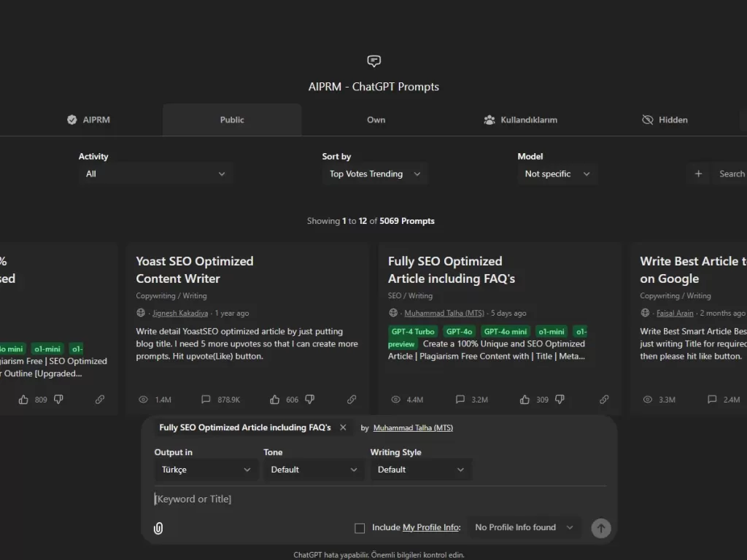
Task: Expand the No Profile Info found dropdown
Action: pos(525,528)
